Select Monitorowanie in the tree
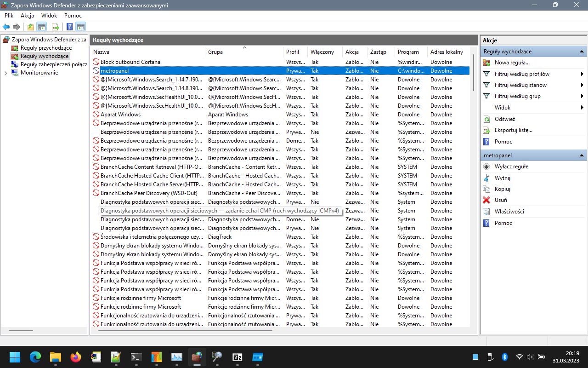 (39, 73)
